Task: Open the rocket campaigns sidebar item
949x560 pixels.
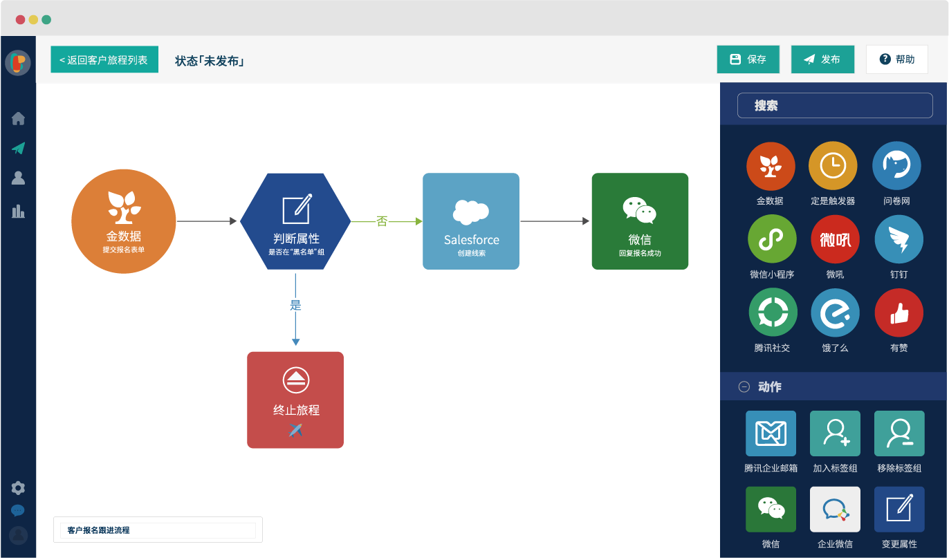Action: click(18, 148)
